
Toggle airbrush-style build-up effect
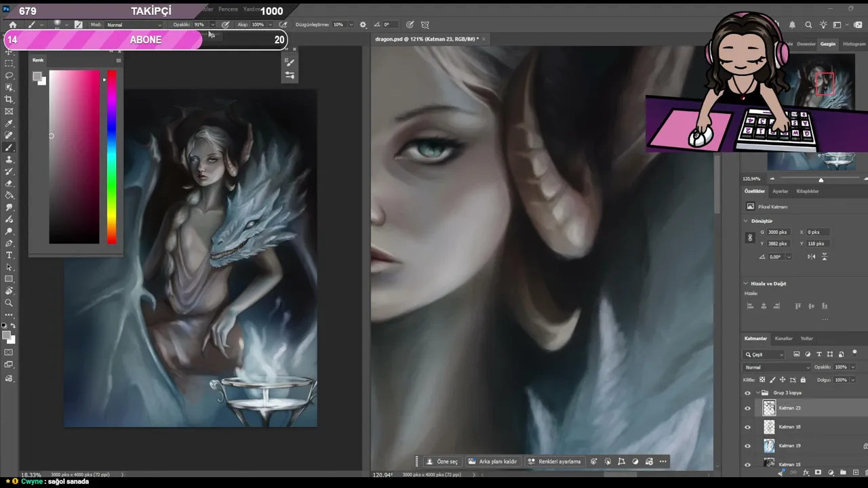pyautogui.click(x=283, y=25)
